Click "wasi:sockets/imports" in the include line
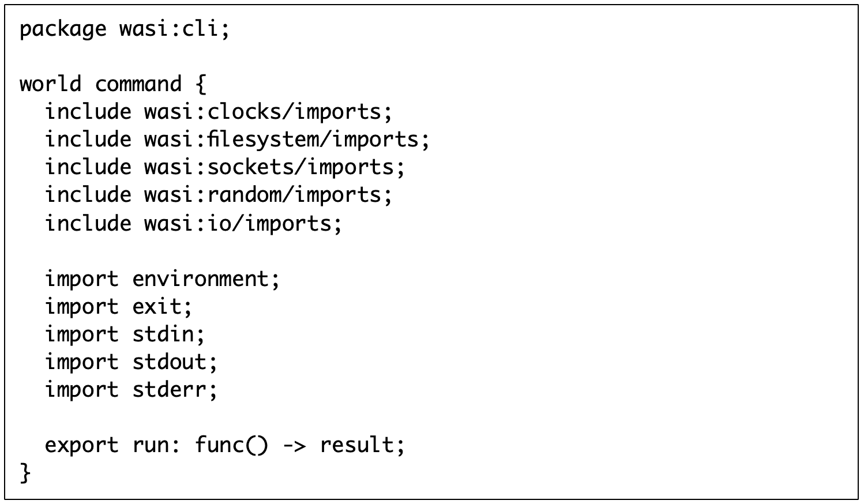The height and width of the screenshot is (504, 864). (x=269, y=167)
